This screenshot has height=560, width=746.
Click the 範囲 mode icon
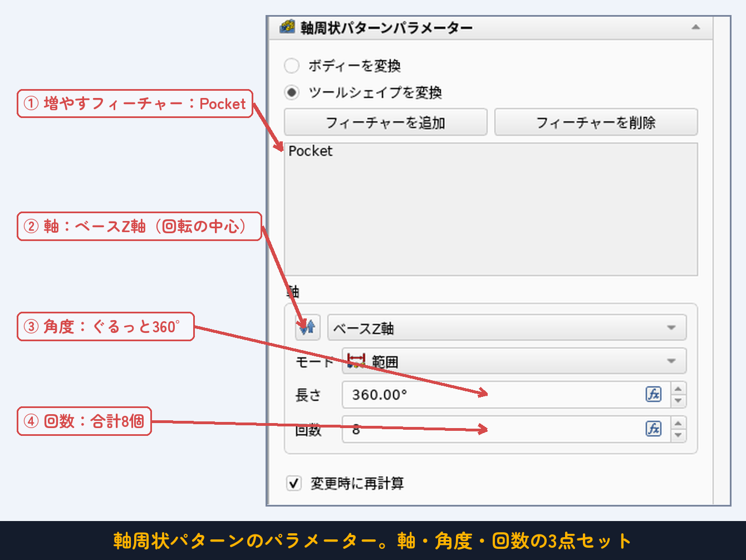coord(356,361)
